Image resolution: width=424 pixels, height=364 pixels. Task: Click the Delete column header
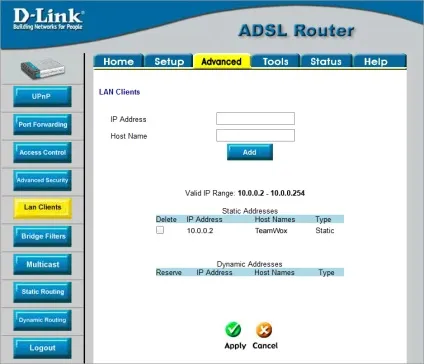click(166, 219)
